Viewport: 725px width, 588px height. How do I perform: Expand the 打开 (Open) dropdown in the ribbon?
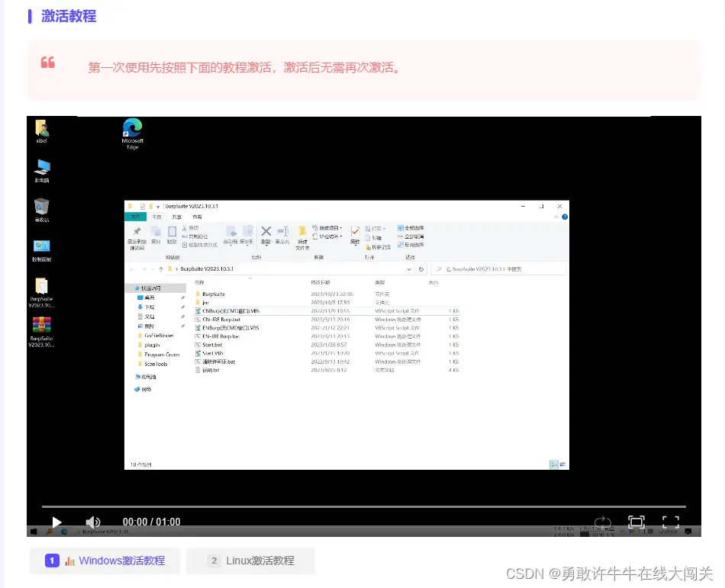point(375,229)
